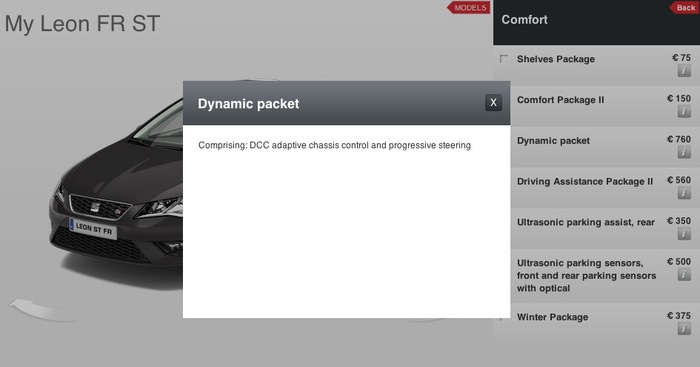Open info icon for Dynamic packet
700x367 pixels.
coord(684,152)
